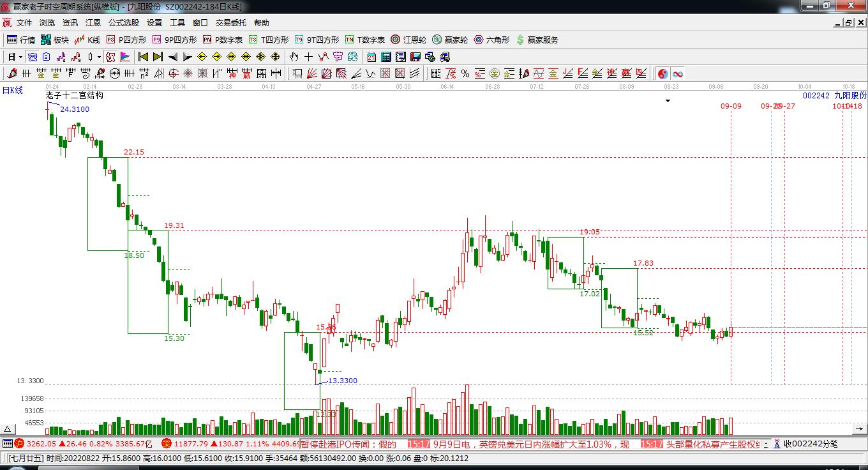868x470 pixels.
Task: Click the 日K线 label
Action: coord(13,91)
